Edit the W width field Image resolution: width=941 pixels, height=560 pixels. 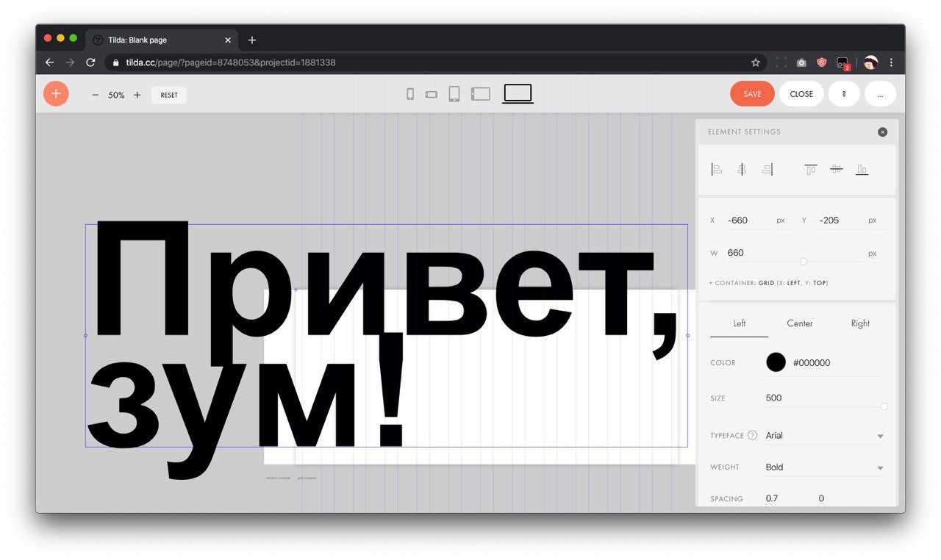tap(794, 253)
